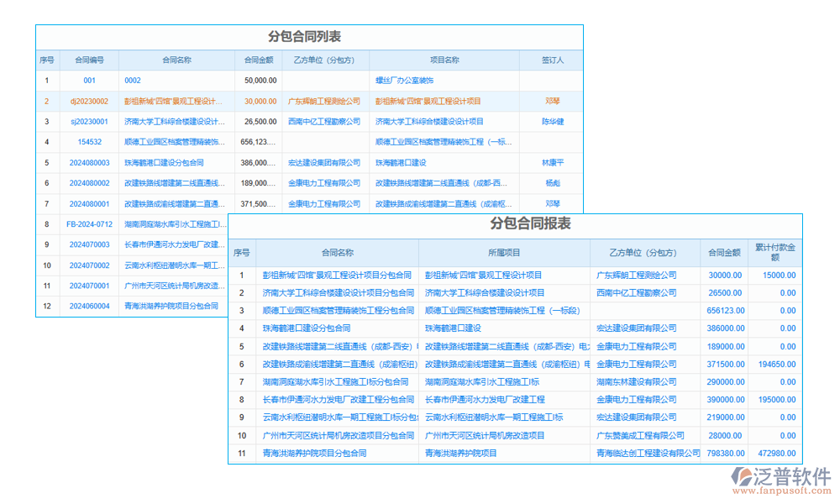Image resolution: width=840 pixels, height=504 pixels.
Task: Click www.fanpusoft.com website text
Action: pyautogui.click(x=783, y=493)
